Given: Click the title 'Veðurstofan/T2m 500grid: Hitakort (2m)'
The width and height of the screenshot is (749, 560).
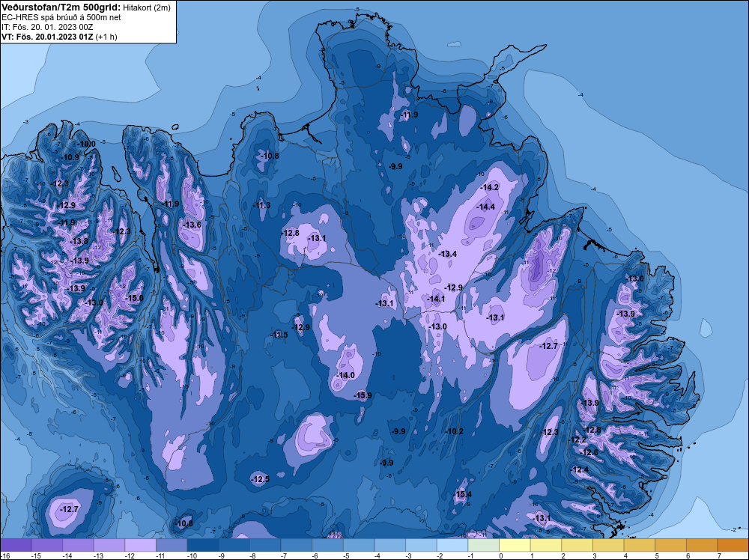Looking at the screenshot, I should pos(86,7).
